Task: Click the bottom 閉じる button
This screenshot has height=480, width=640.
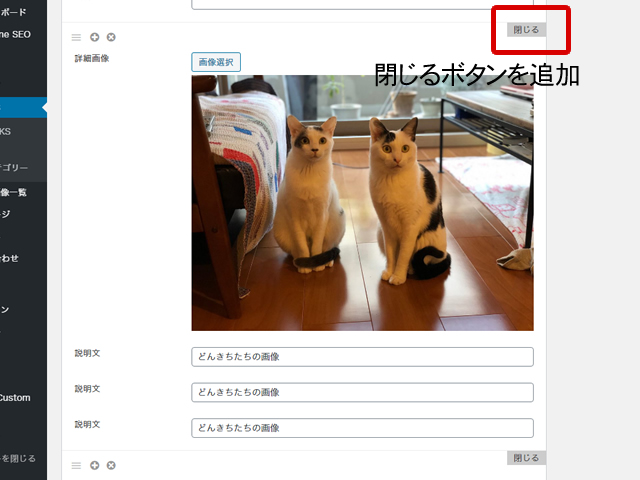Action: click(526, 458)
